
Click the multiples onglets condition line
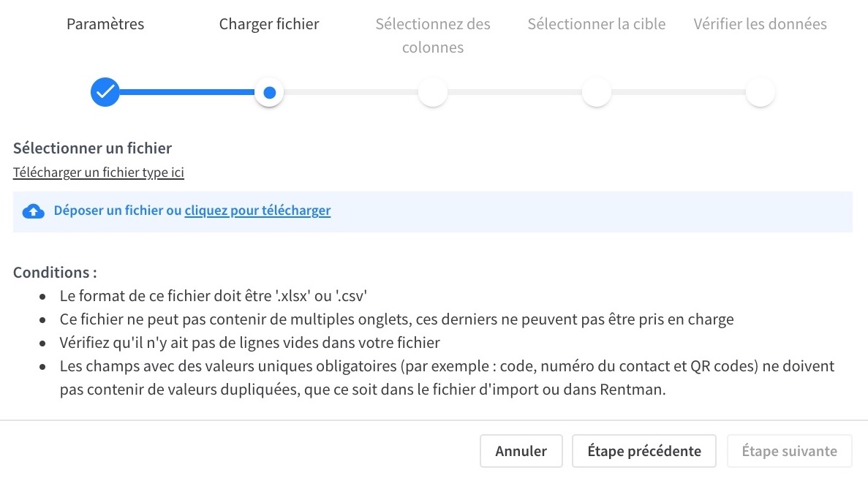coord(397,319)
